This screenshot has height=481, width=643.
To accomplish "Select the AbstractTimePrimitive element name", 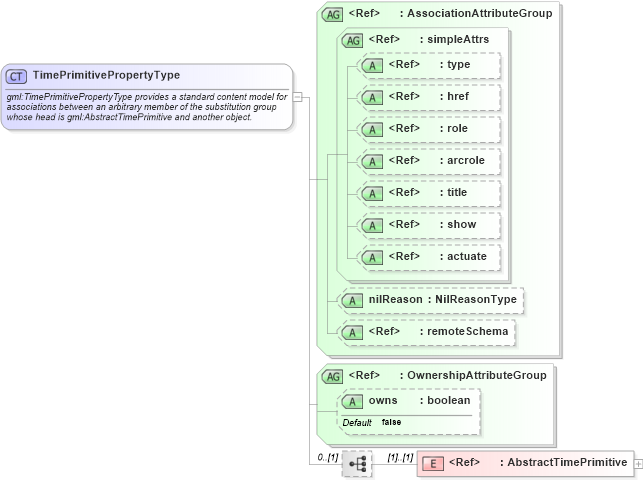I will click(x=567, y=462).
